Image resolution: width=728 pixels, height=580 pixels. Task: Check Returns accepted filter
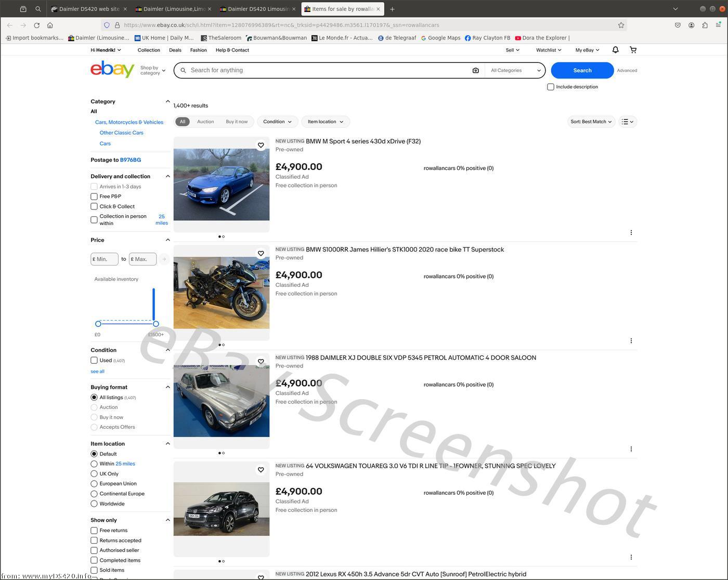(x=94, y=541)
